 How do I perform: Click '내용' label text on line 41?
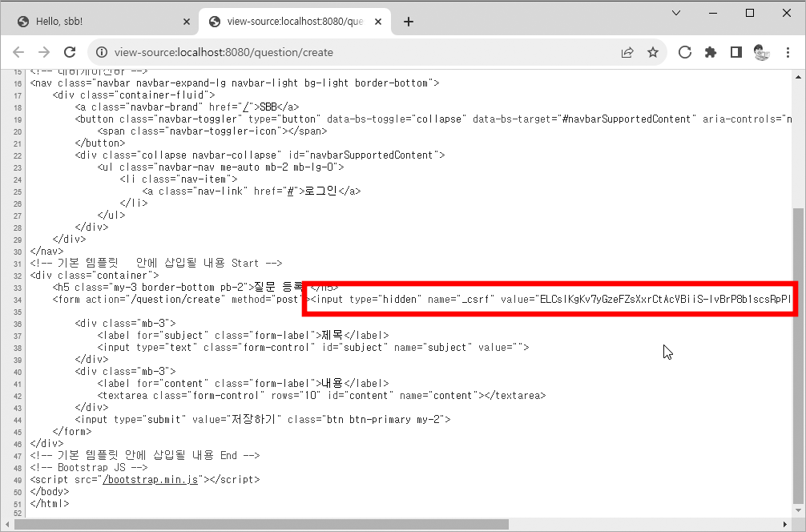pyautogui.click(x=332, y=384)
